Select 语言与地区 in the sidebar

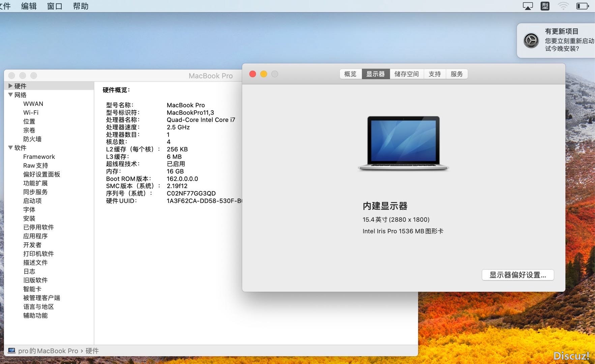pyautogui.click(x=38, y=307)
